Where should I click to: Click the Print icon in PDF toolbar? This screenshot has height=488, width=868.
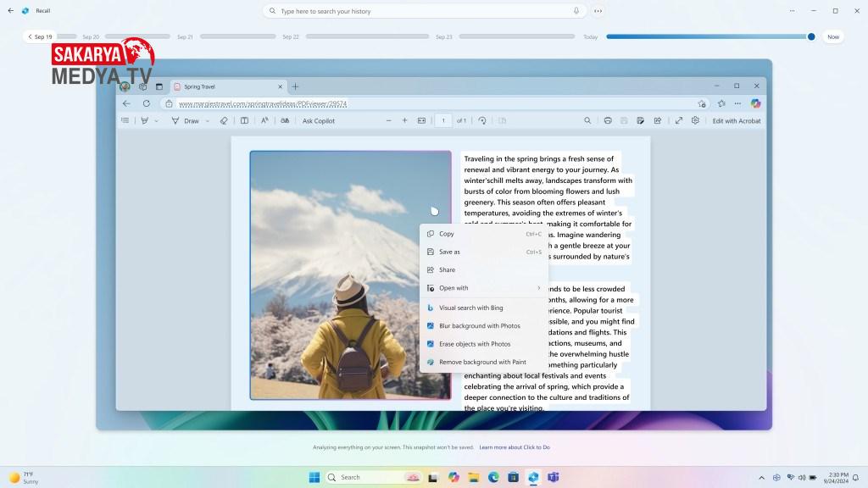point(608,121)
